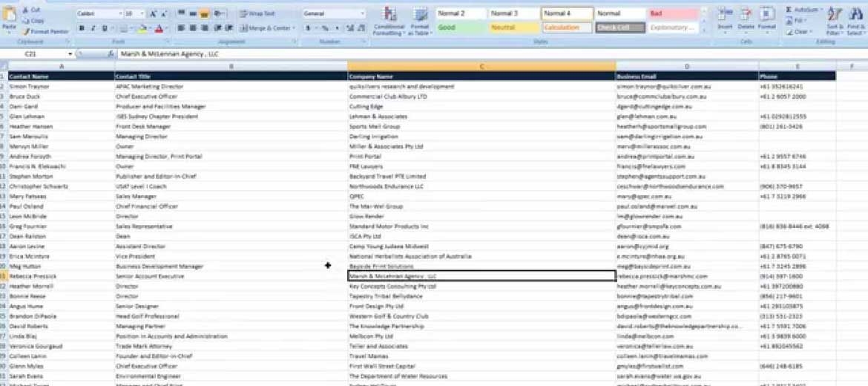Open the font color dropdown arrow
The height and width of the screenshot is (386, 868).
167,28
